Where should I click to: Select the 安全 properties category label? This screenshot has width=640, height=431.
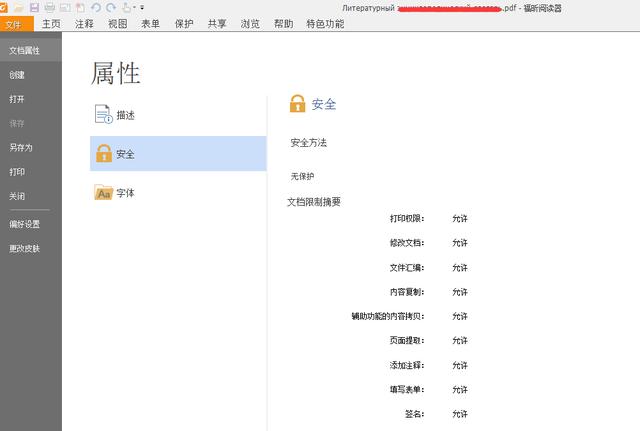[x=125, y=154]
